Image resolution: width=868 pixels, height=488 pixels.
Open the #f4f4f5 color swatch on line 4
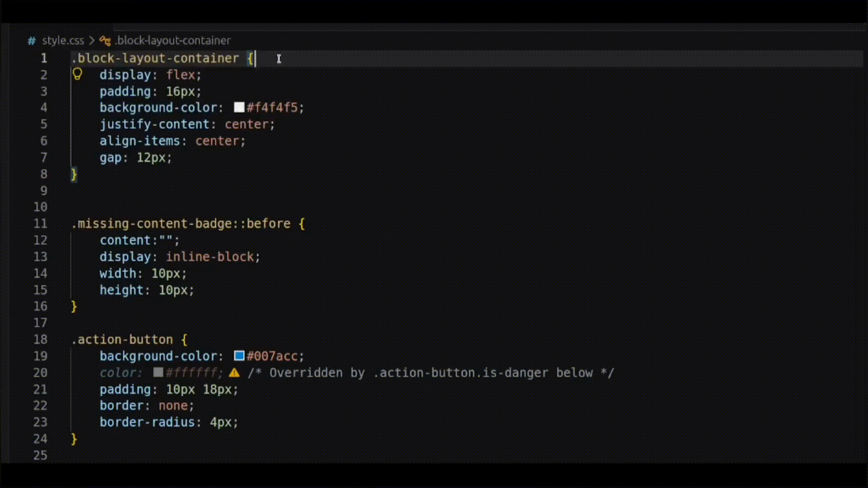pos(239,107)
